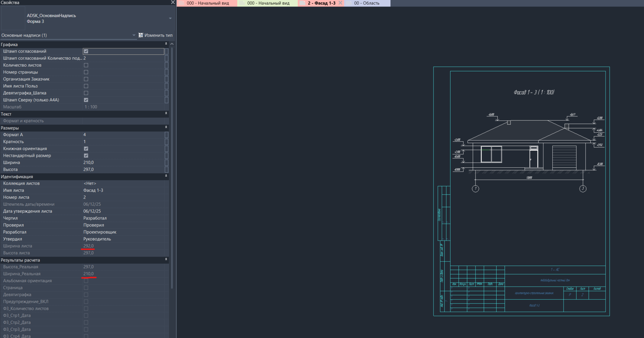Collapse the Идентификация section
Screen dimensions: 644x338
click(166, 176)
